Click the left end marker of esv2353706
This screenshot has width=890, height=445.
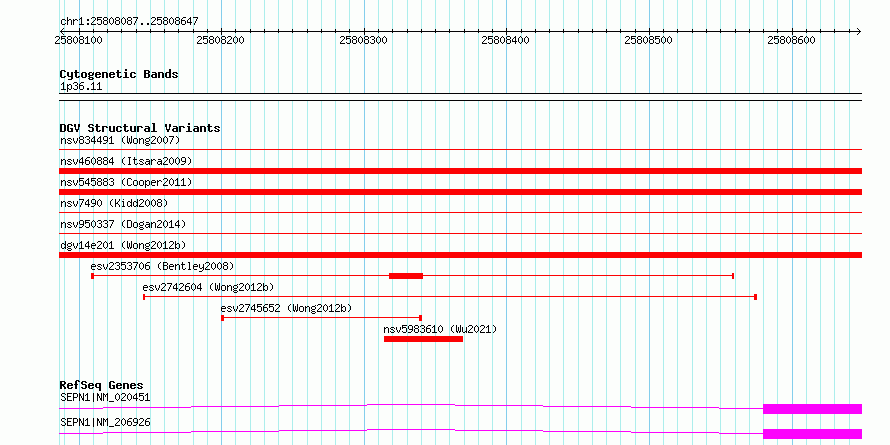coord(93,276)
